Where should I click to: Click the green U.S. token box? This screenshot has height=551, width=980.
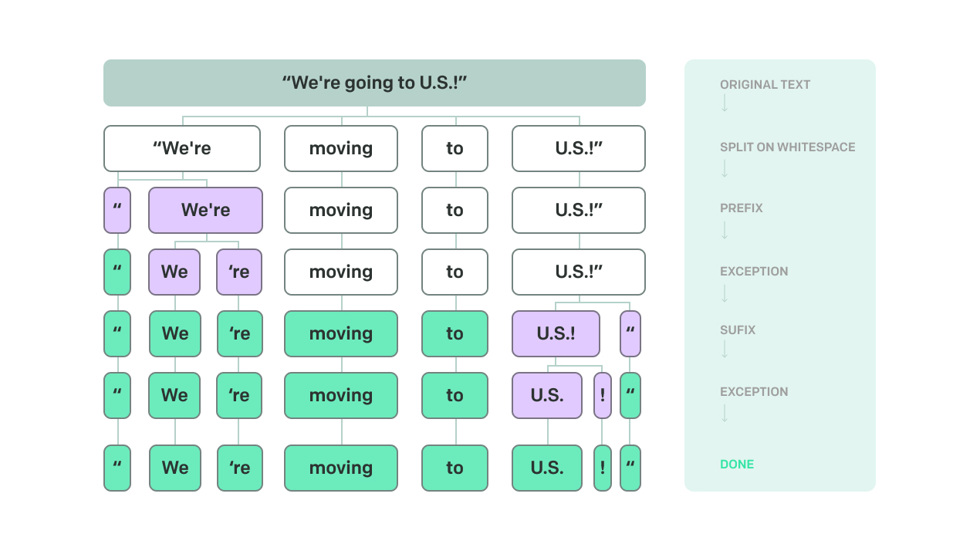[547, 468]
